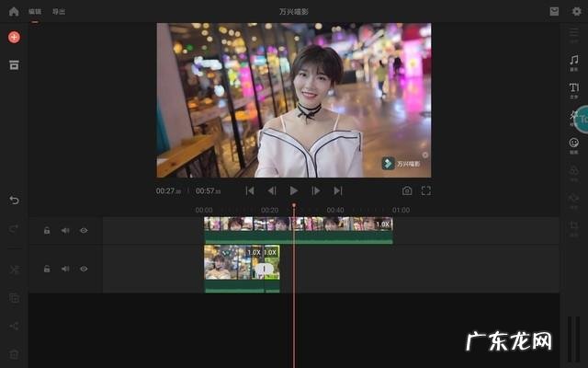Image resolution: width=588 pixels, height=368 pixels.
Task: Step back one frame
Action: (272, 190)
